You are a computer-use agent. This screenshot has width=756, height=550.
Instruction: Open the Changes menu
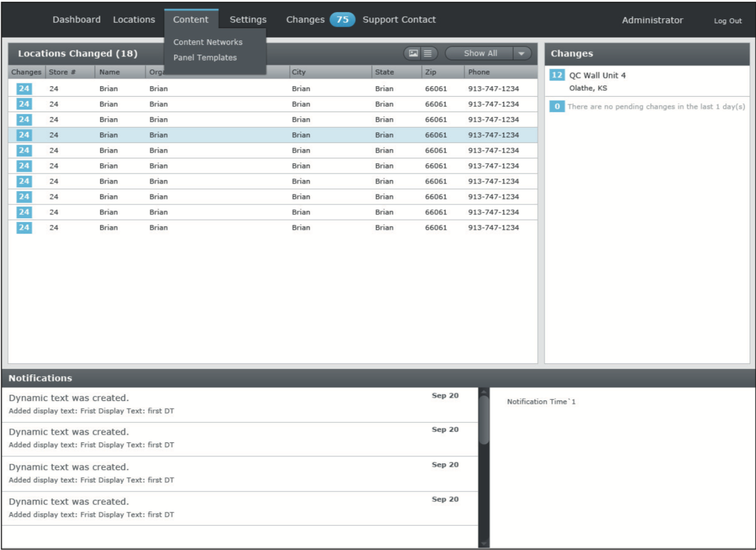pos(305,19)
